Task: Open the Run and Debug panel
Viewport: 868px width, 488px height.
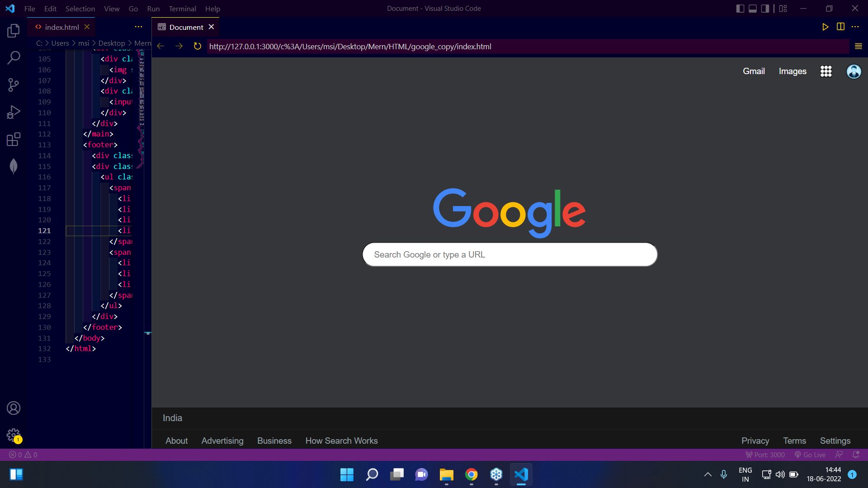Action: pyautogui.click(x=14, y=112)
